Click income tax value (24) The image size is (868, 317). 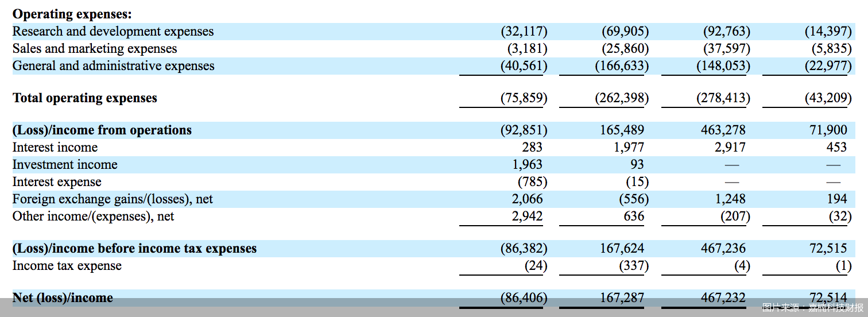(536, 266)
